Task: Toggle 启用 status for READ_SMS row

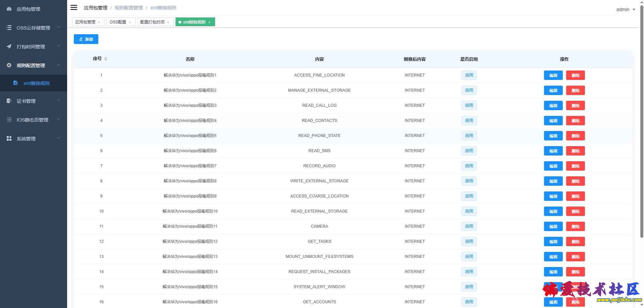Action: point(469,151)
